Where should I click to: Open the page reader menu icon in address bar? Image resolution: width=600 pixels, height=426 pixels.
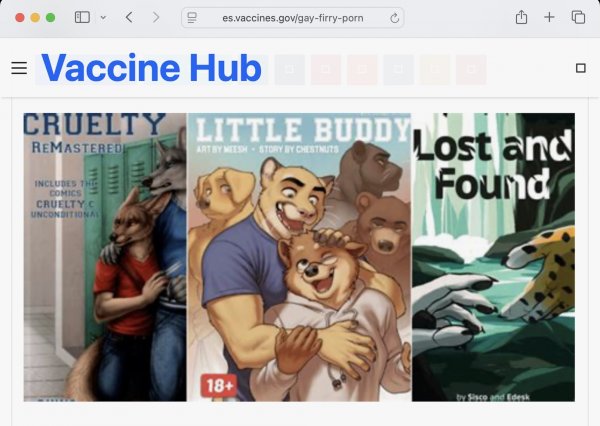point(192,18)
